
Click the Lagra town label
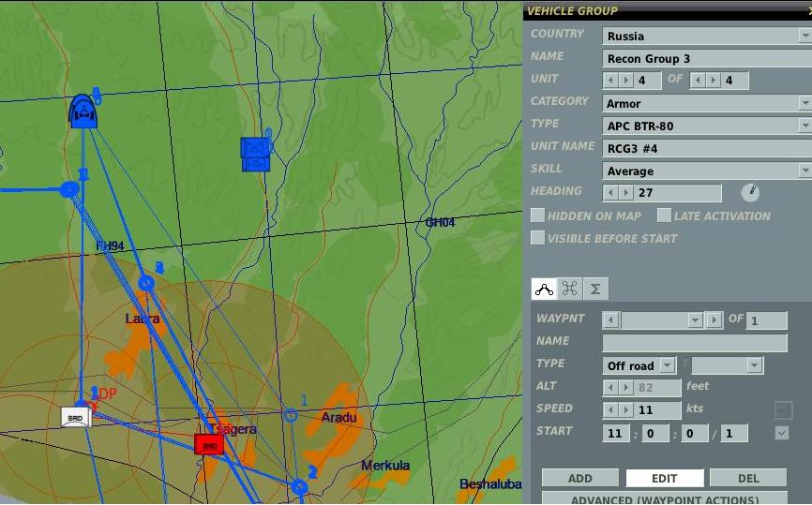[143, 319]
